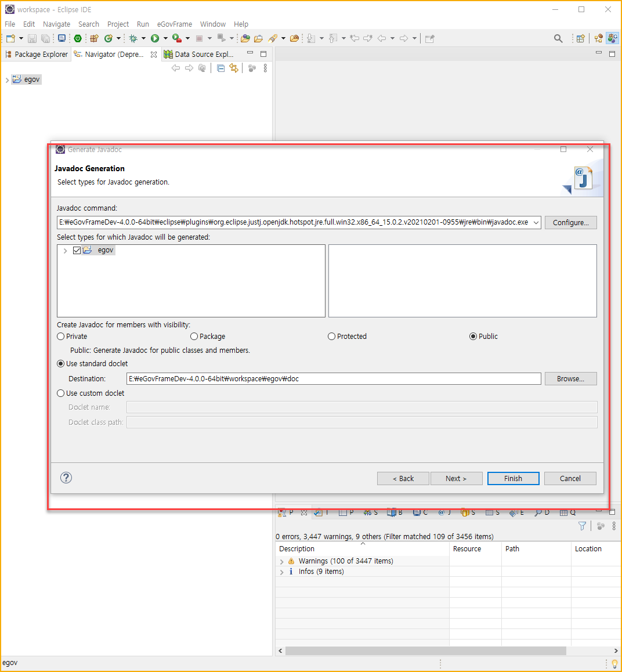Viewport: 622px width, 672px height.
Task: Maximize the editor area panel
Action: click(x=612, y=53)
